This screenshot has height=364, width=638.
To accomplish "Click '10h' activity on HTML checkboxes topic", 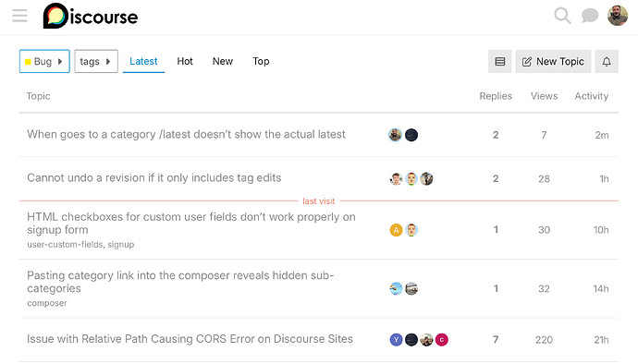I will click(601, 230).
